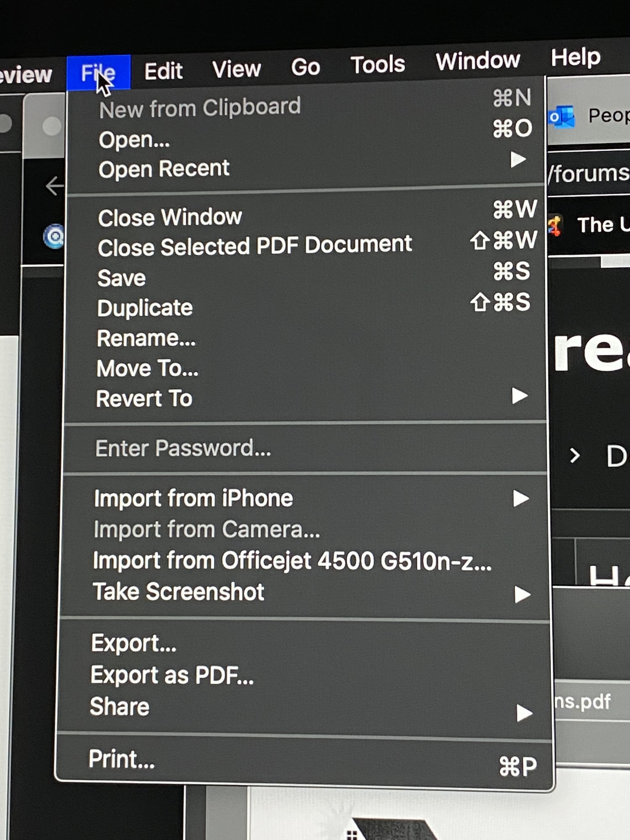This screenshot has height=840, width=630.
Task: Open the Window menu
Action: 478,61
